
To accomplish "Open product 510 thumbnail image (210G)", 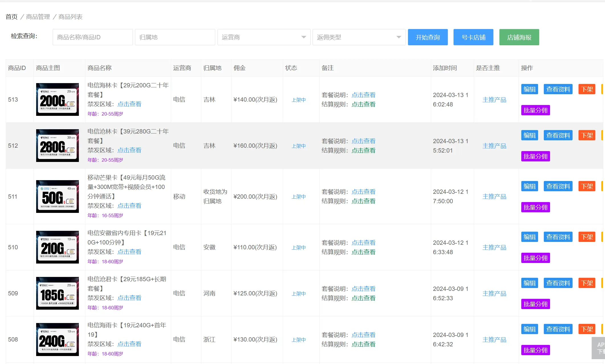I will 58,247.
